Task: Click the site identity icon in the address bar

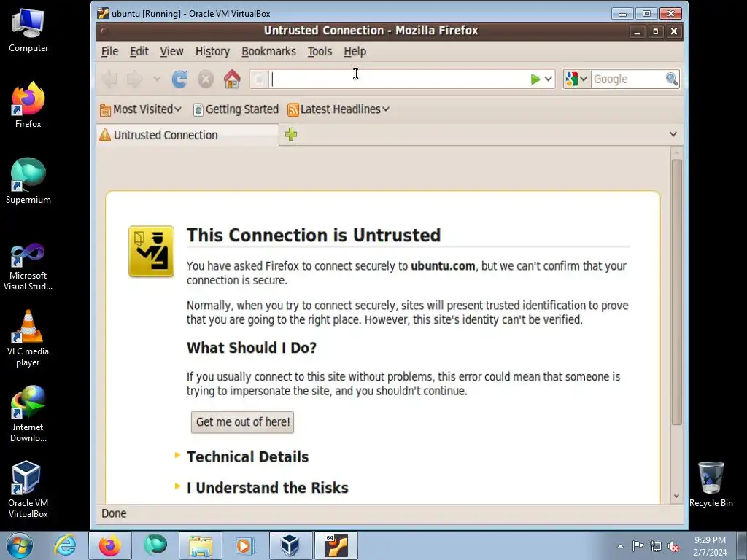Action: point(260,79)
